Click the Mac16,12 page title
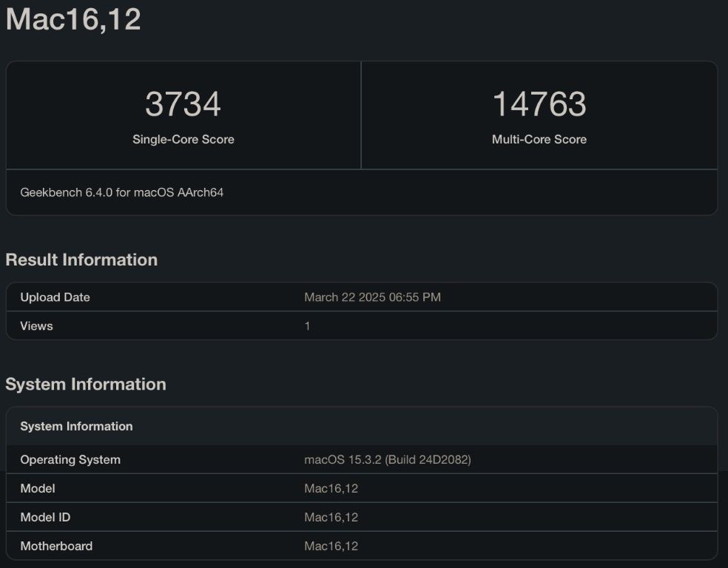This screenshot has width=728, height=568. pos(73,19)
